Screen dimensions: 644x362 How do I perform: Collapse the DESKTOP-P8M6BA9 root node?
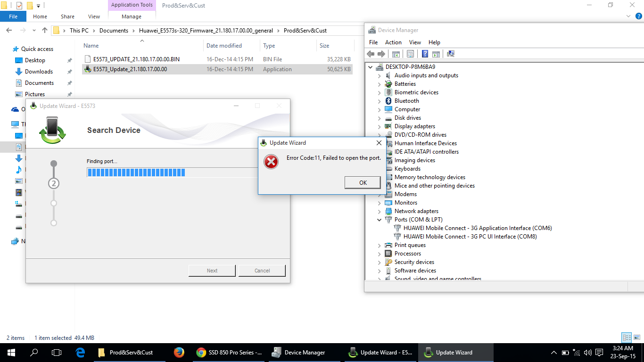click(371, 67)
